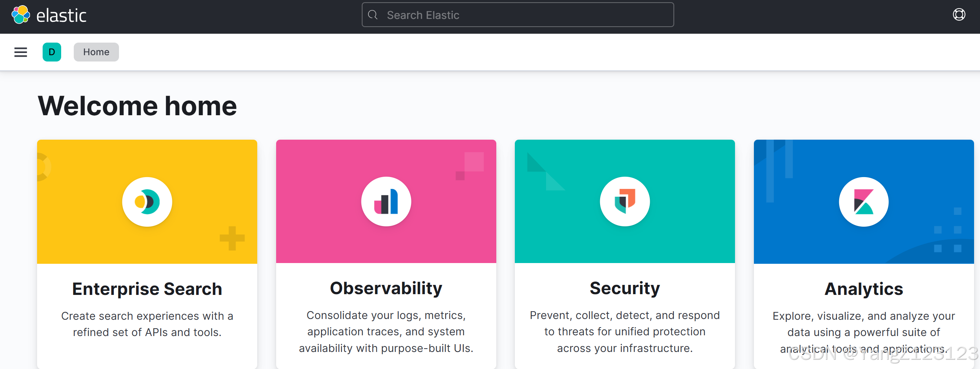Click the Enterprise Search round logo icon
980x369 pixels.
click(x=147, y=202)
